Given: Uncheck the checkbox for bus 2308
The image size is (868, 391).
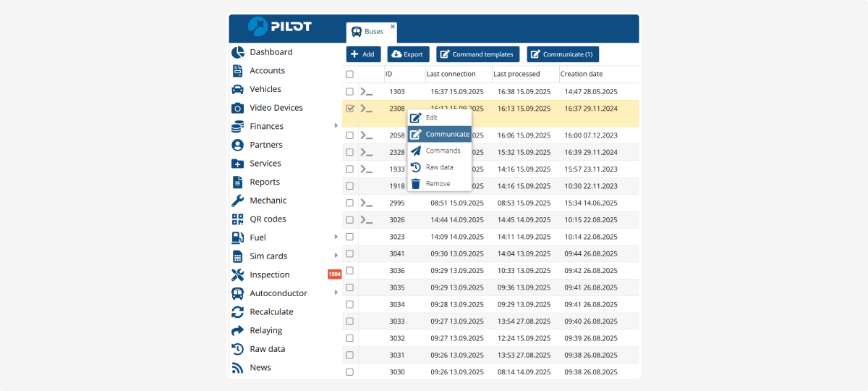Looking at the screenshot, I should coord(350,109).
